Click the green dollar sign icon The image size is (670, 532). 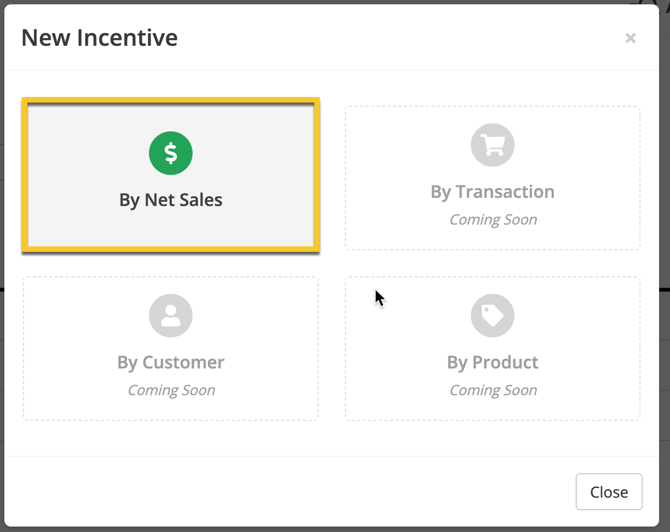(x=171, y=153)
